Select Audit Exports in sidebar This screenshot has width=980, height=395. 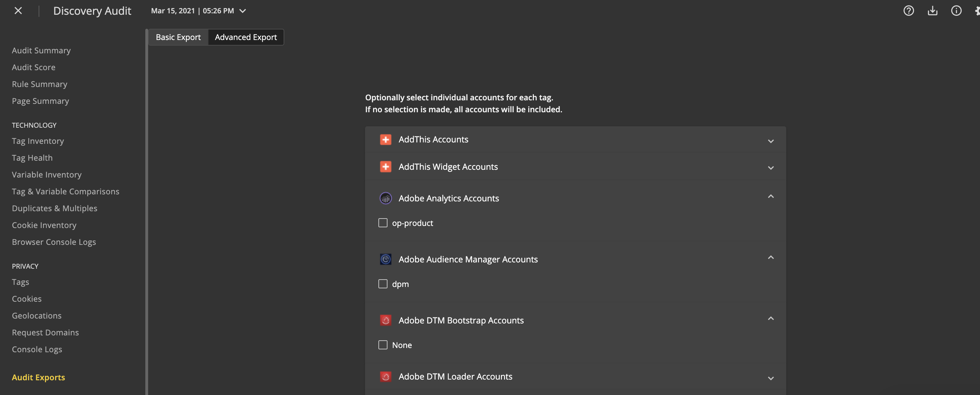[x=38, y=377]
